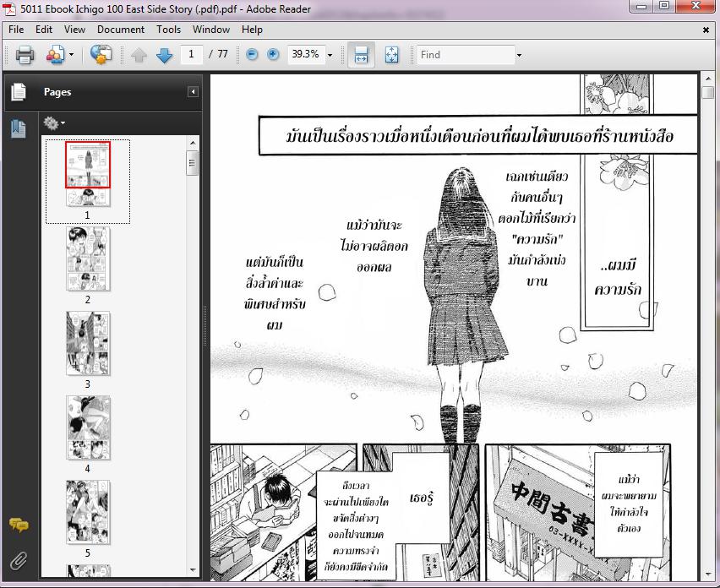720x588 pixels.
Task: Click the globe web conference icon
Action: [x=101, y=55]
